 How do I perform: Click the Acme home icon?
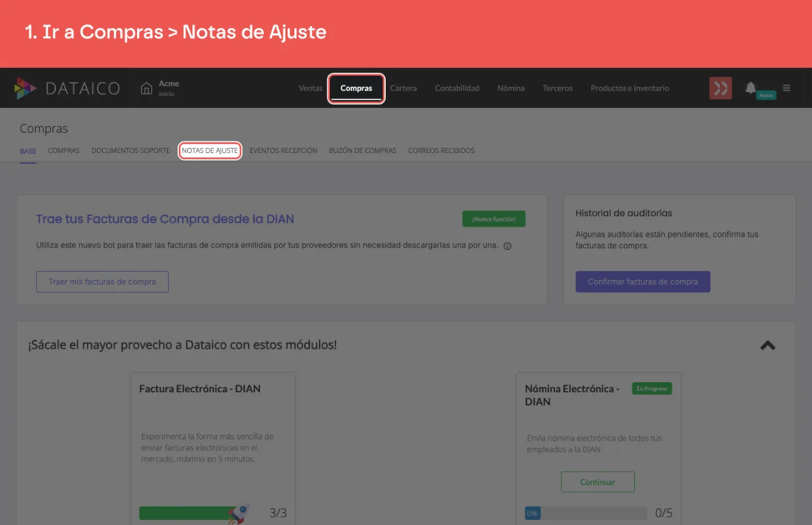click(x=147, y=88)
